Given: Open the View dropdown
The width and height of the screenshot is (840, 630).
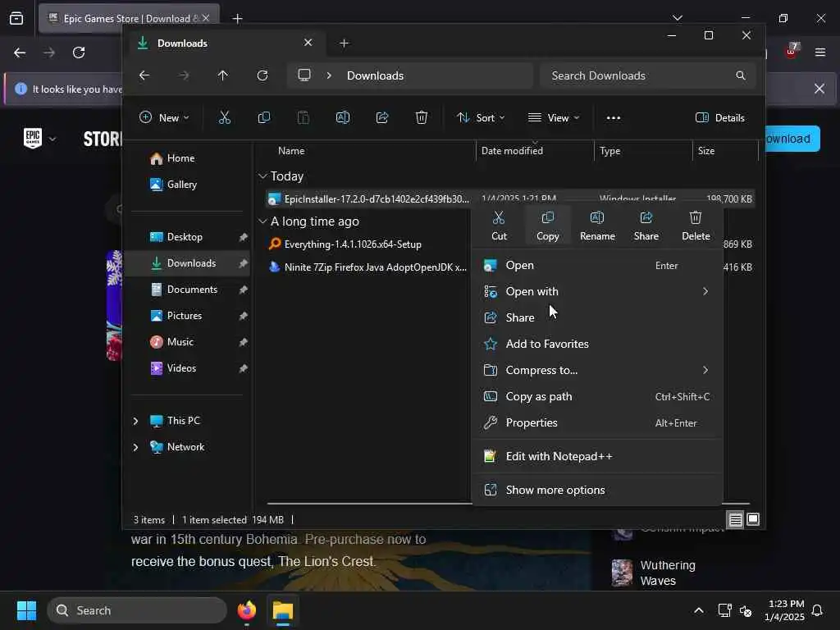Looking at the screenshot, I should click(554, 118).
